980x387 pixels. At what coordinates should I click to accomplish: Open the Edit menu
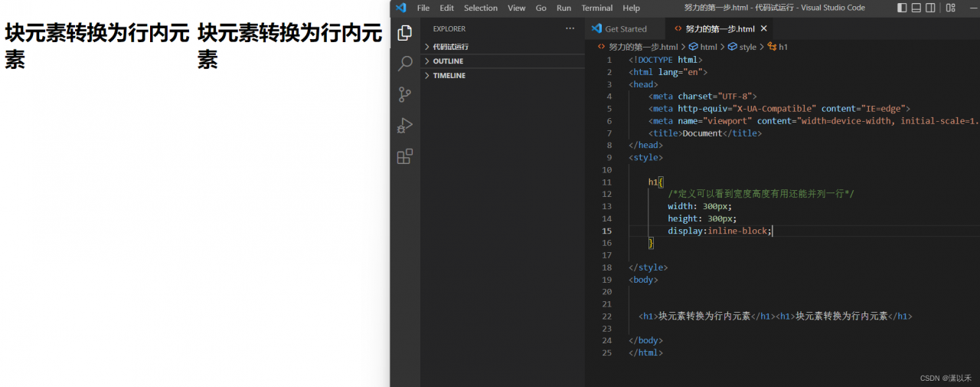(x=447, y=8)
